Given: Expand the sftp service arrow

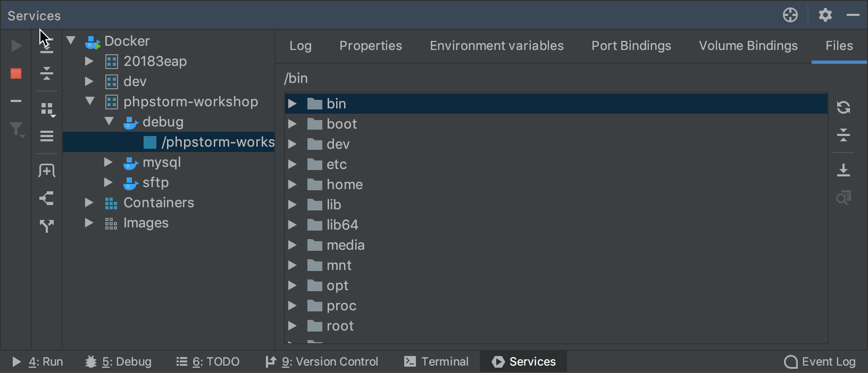Looking at the screenshot, I should 108,182.
